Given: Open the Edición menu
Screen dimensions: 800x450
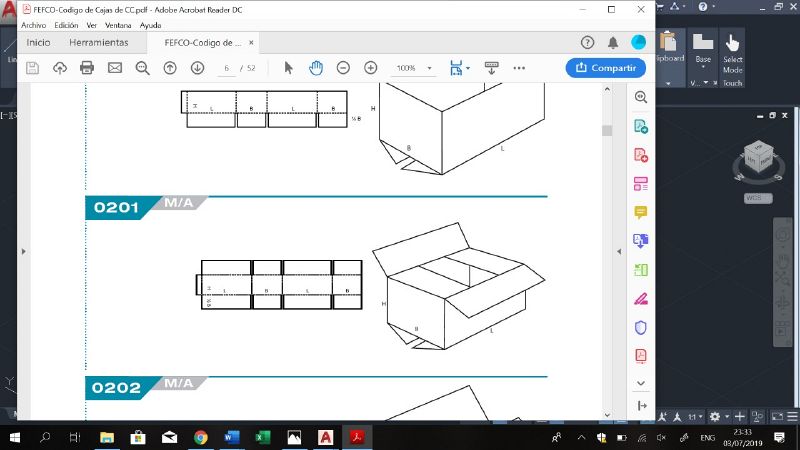Looking at the screenshot, I should point(66,25).
